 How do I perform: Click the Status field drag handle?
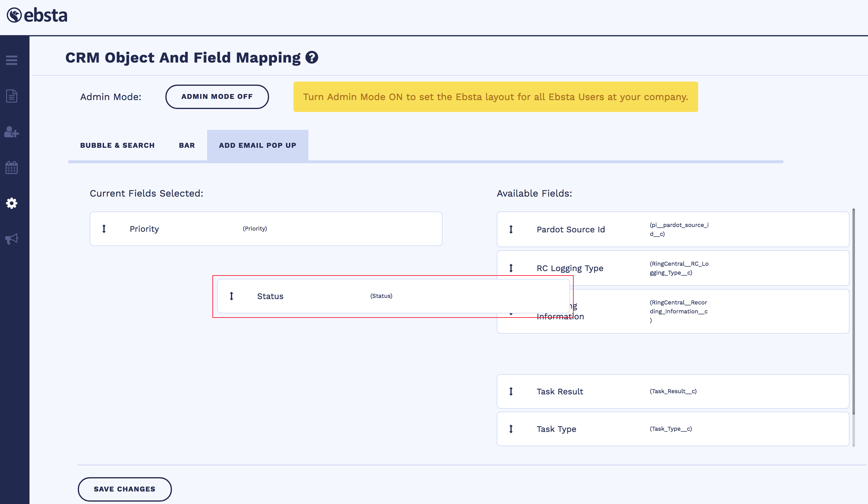pyautogui.click(x=232, y=296)
